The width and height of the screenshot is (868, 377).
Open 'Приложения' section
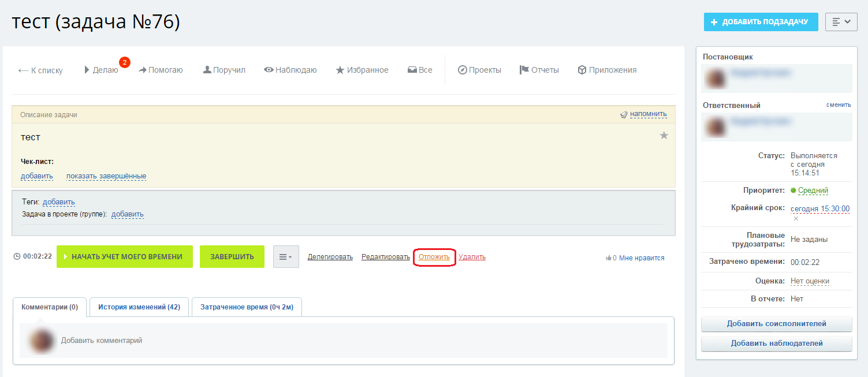pos(607,70)
